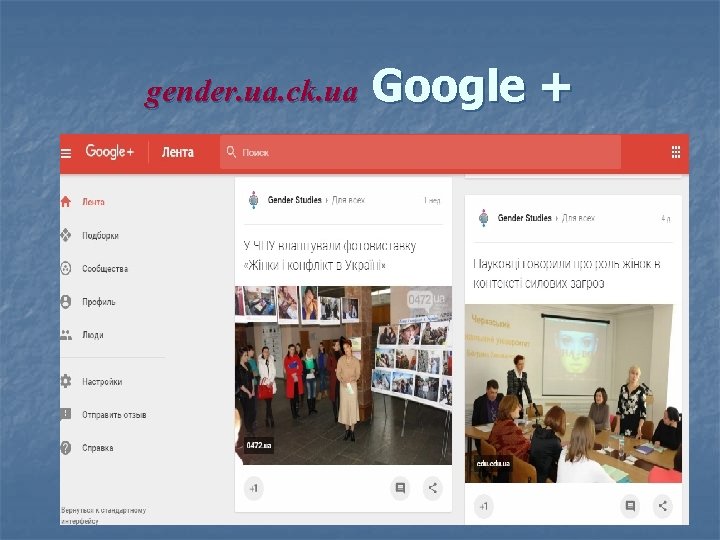This screenshot has width=720, height=540.
Task: Click 0472.ua source label on photo
Action: pos(259,445)
